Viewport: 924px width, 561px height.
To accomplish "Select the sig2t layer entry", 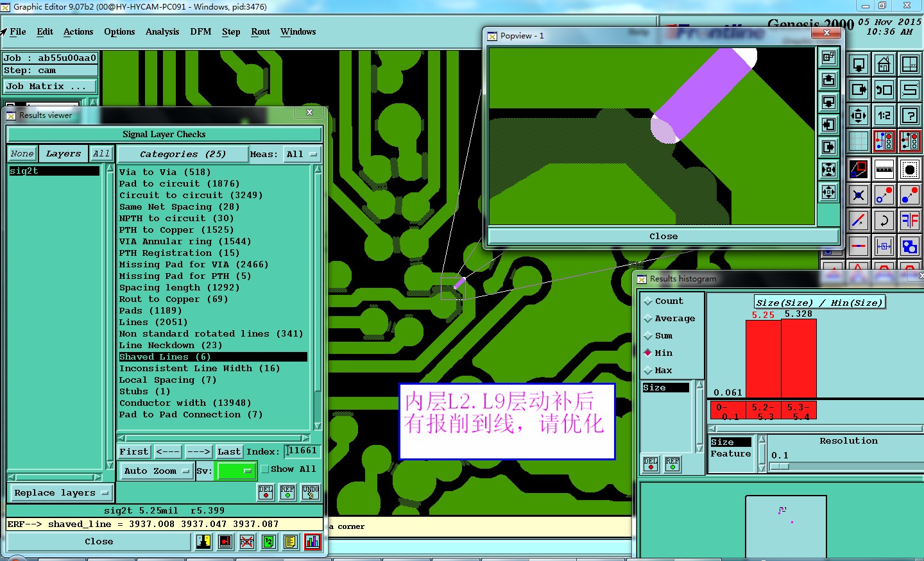I will coord(54,171).
